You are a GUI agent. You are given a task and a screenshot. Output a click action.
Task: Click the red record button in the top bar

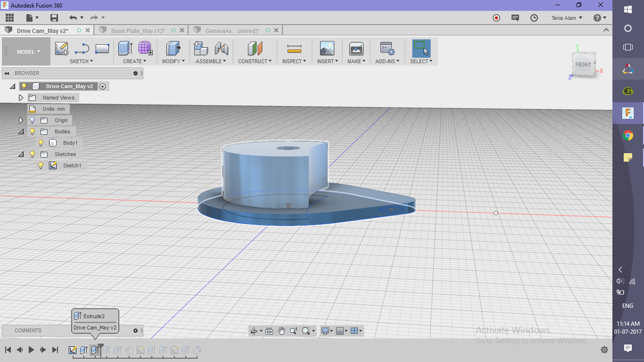click(496, 18)
